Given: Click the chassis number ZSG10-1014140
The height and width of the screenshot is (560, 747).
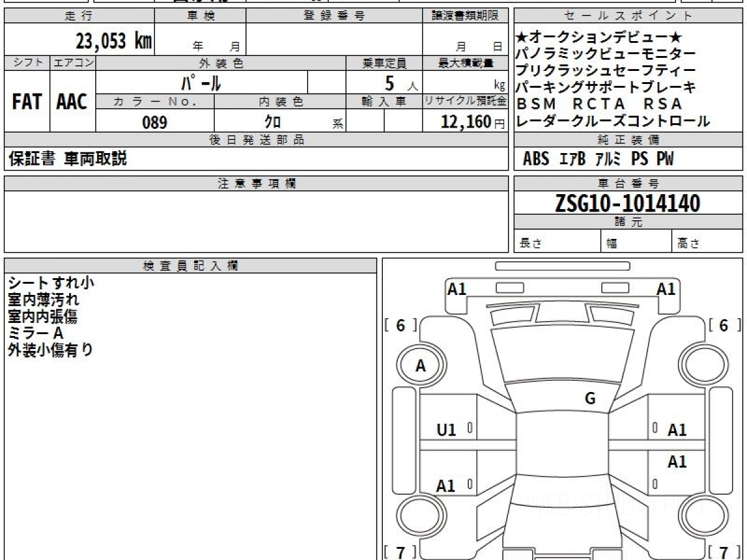Looking at the screenshot, I should (627, 203).
